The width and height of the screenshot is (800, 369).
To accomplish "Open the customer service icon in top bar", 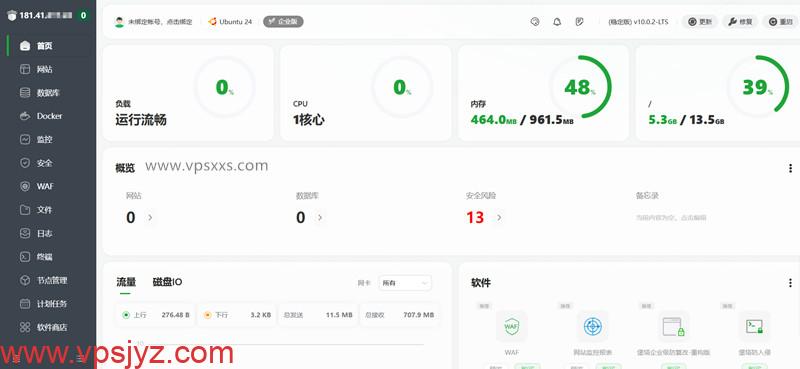I will tap(535, 22).
